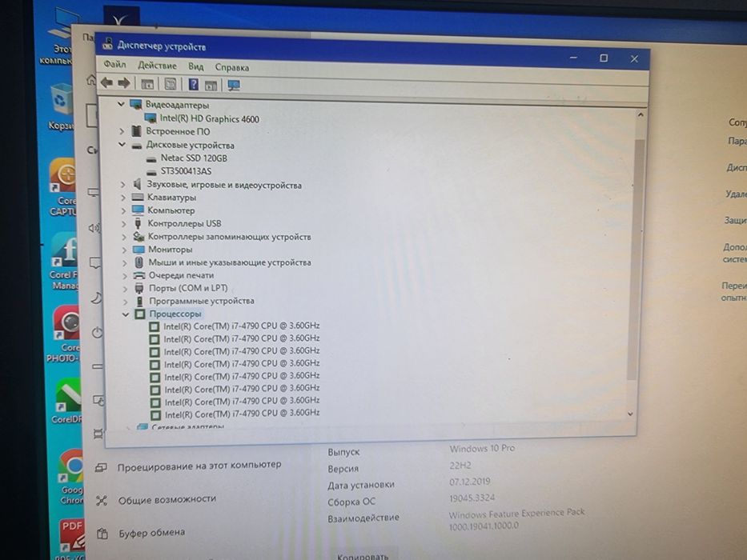747x560 pixels.
Task: Click the speaker icon of Звуковые устройства
Action: click(x=138, y=184)
